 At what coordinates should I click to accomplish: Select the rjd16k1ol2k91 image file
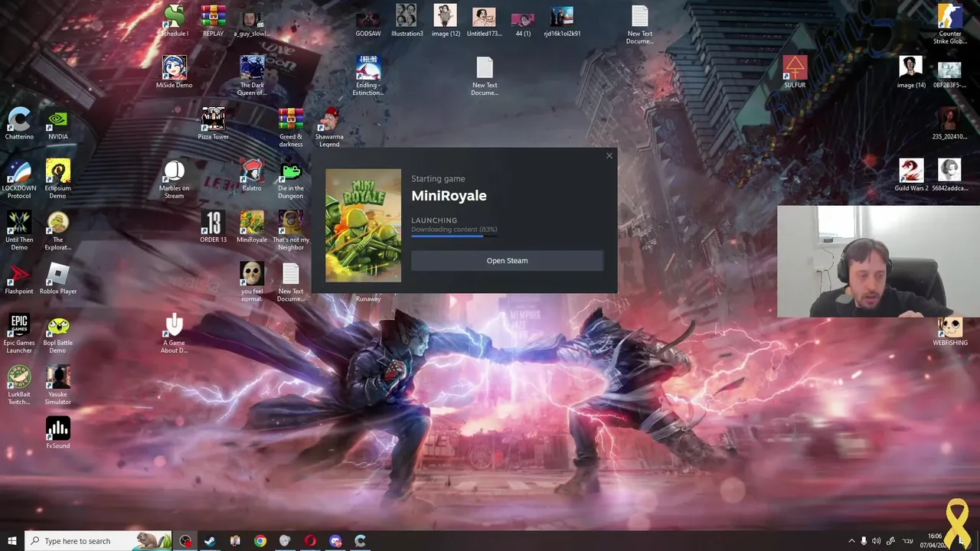pos(562,21)
